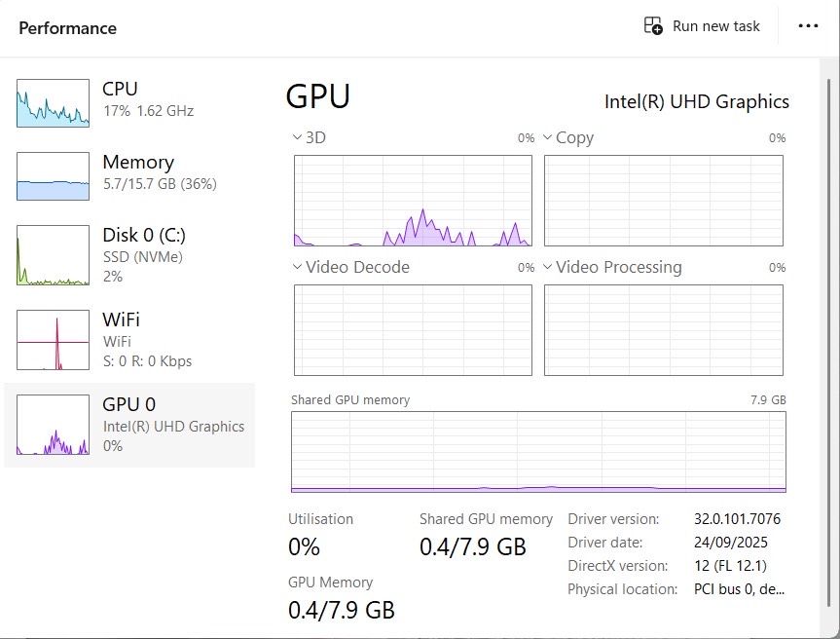Click the Video Processing graph area

tap(663, 329)
